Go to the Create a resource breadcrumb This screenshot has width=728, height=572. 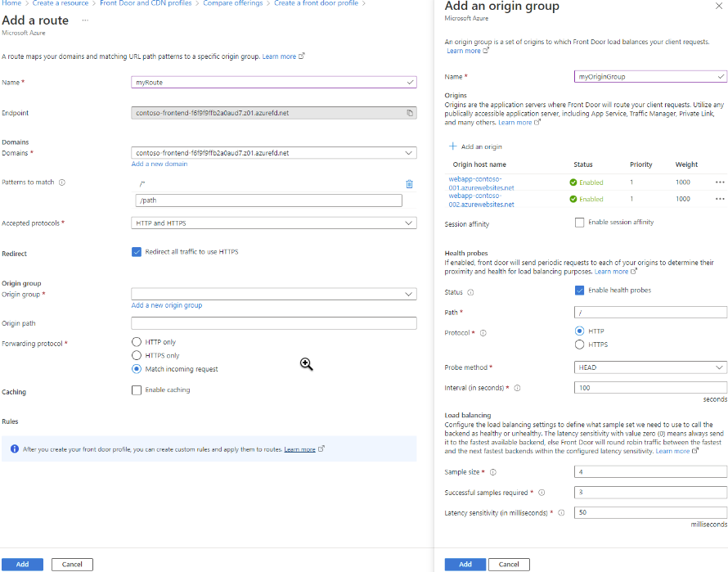pyautogui.click(x=61, y=3)
